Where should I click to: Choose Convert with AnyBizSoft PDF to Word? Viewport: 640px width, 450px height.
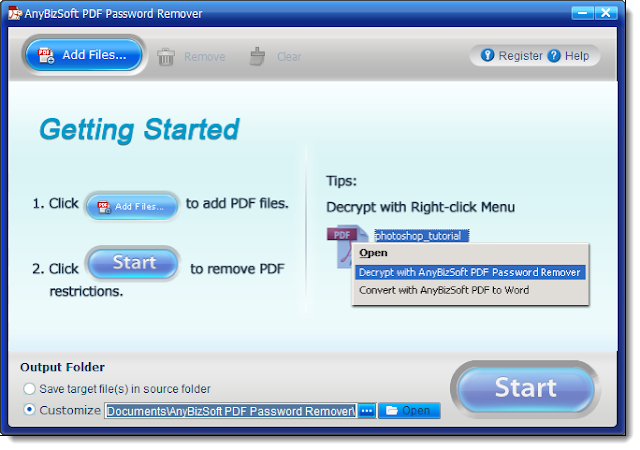(444, 290)
